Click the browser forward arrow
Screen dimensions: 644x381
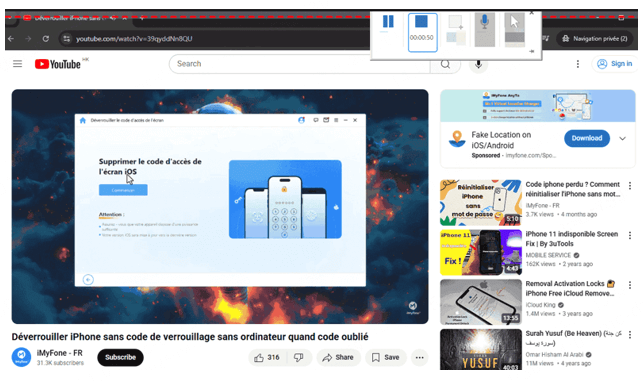28,39
